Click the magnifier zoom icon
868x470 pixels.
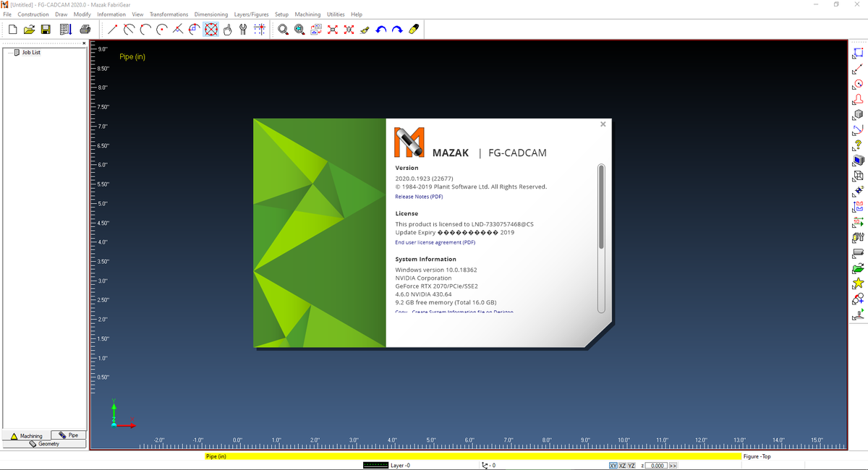[283, 30]
